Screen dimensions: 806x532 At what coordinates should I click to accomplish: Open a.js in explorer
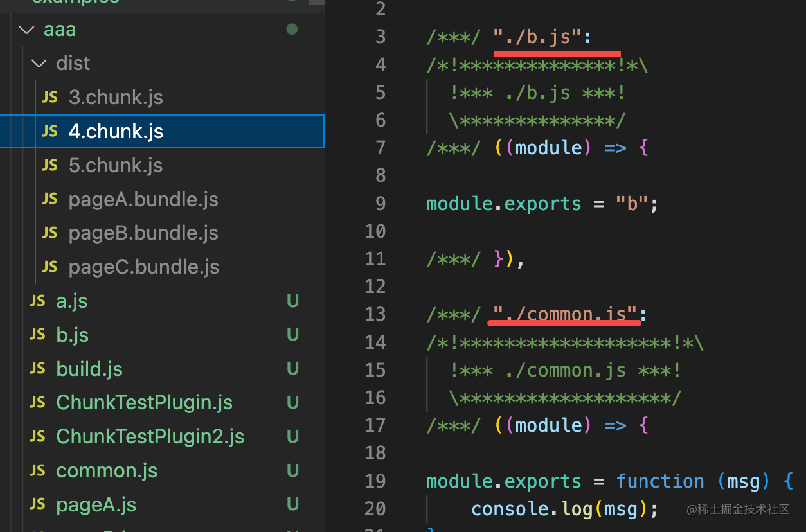click(x=72, y=301)
